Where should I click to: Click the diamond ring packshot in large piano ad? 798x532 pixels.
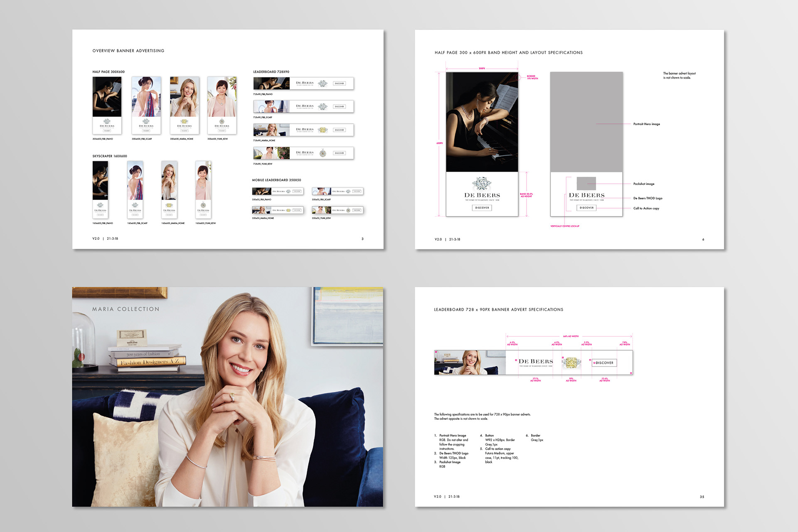pos(482,183)
